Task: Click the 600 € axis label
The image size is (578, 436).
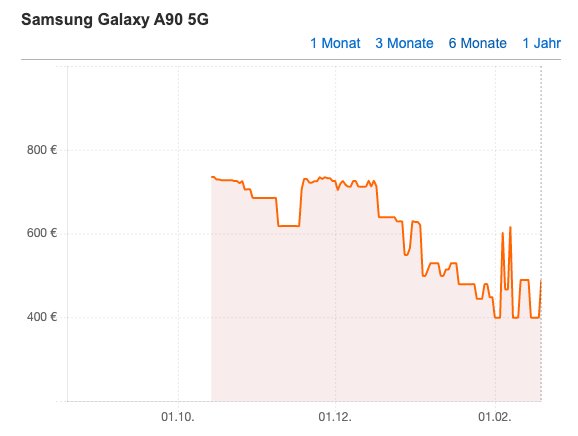Action: click(42, 233)
